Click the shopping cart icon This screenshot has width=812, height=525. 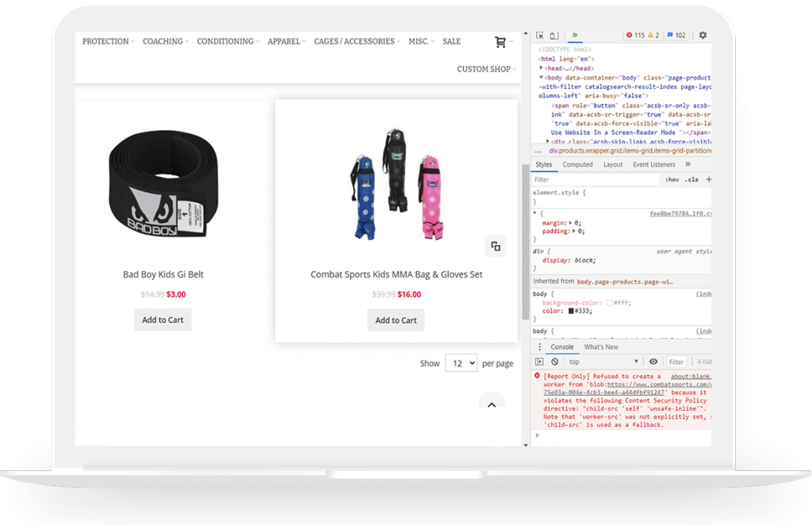tap(500, 42)
